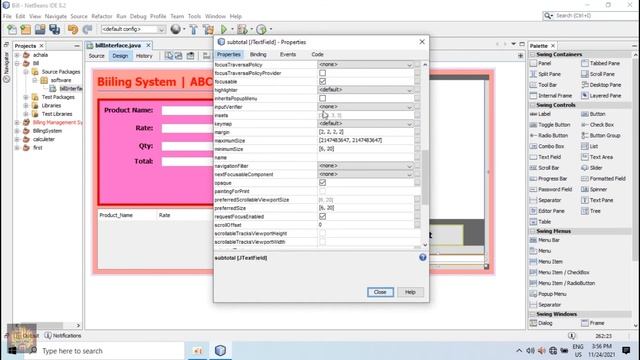The width and height of the screenshot is (640, 360).
Task: Toggle requestFocusEnabled checkbox
Action: click(322, 216)
